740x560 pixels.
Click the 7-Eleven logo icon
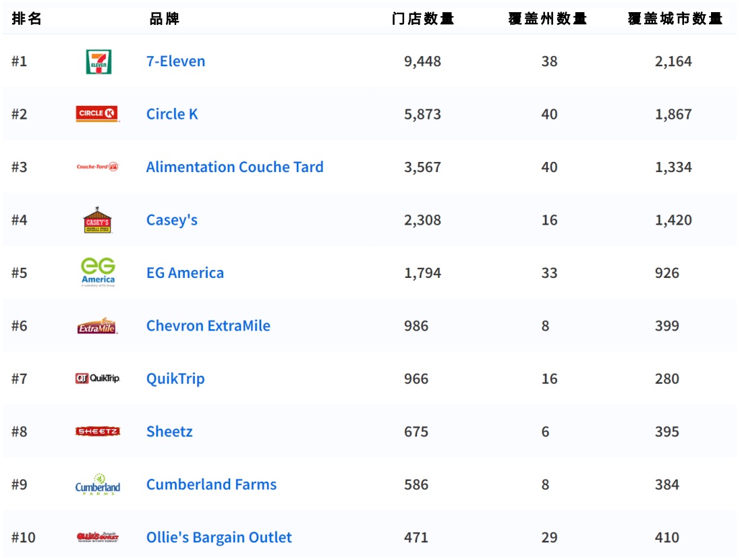click(x=98, y=61)
